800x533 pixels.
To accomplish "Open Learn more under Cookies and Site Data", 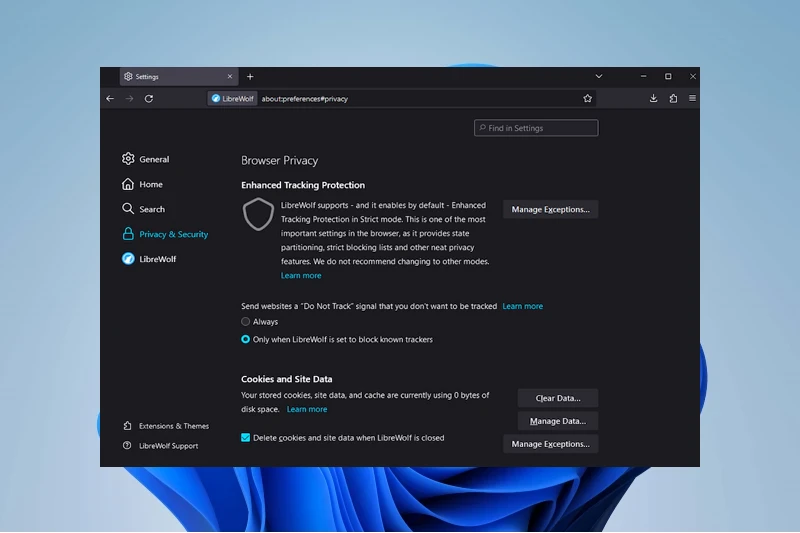I will (307, 409).
